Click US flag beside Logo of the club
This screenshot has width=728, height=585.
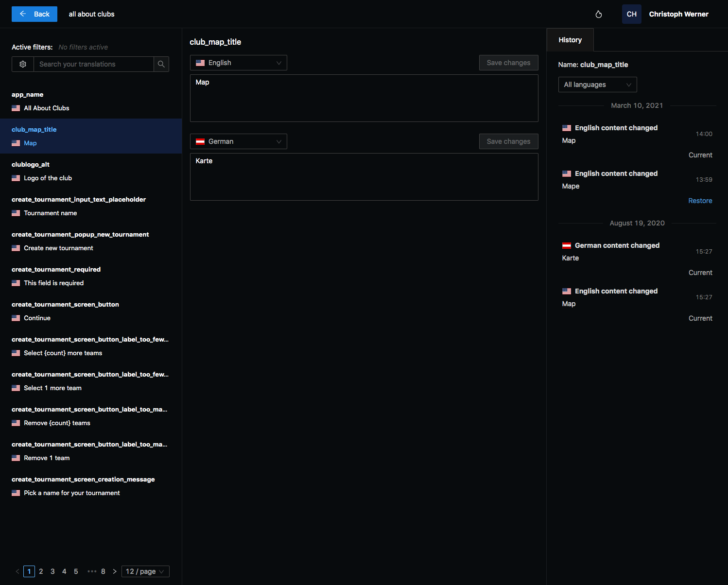[x=16, y=178]
